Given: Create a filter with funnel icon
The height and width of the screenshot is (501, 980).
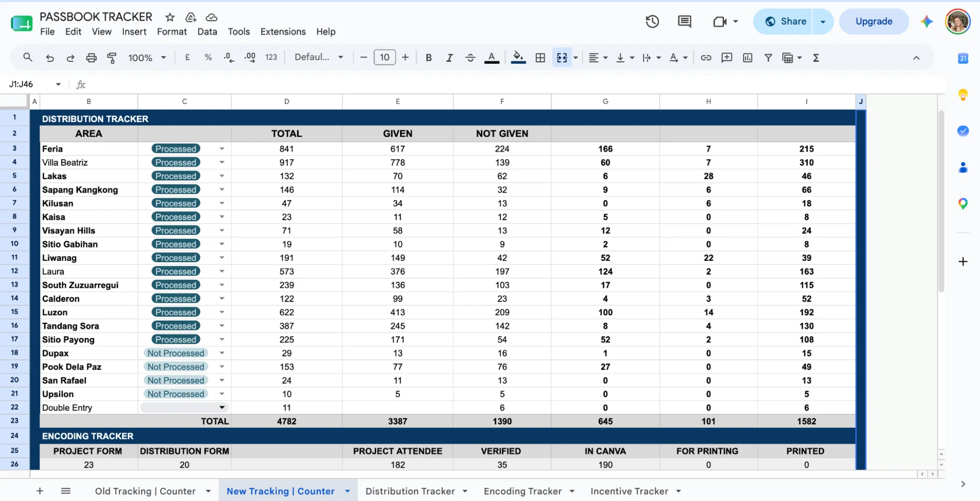Looking at the screenshot, I should tap(768, 58).
